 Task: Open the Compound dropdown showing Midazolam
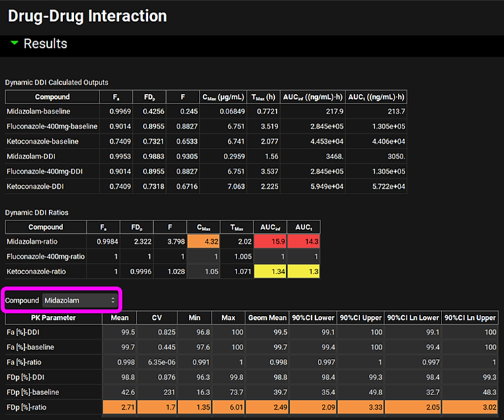click(x=80, y=300)
